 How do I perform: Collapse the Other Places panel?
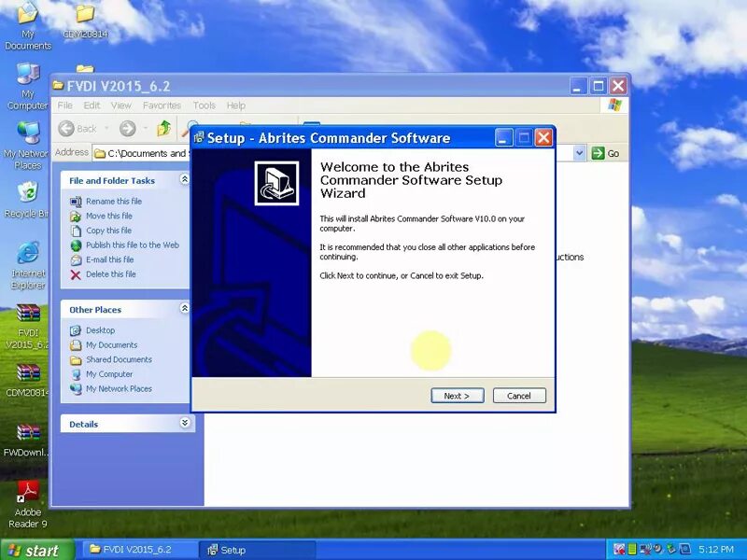point(184,308)
